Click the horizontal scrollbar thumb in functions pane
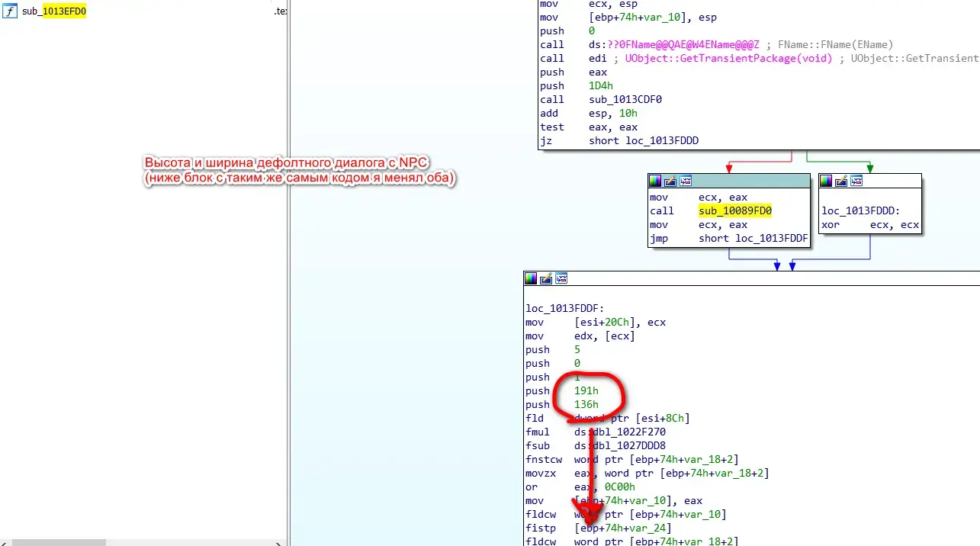This screenshot has height=546, width=980. (59, 542)
